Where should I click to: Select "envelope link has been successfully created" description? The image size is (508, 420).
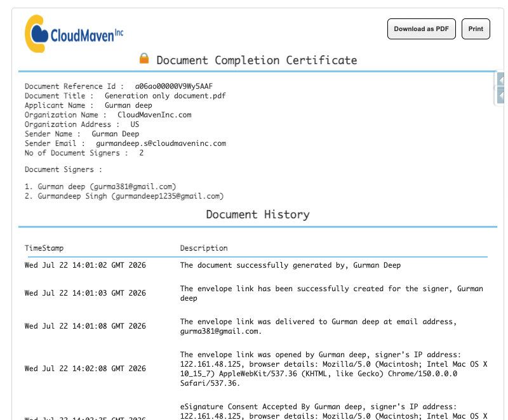coord(331,293)
